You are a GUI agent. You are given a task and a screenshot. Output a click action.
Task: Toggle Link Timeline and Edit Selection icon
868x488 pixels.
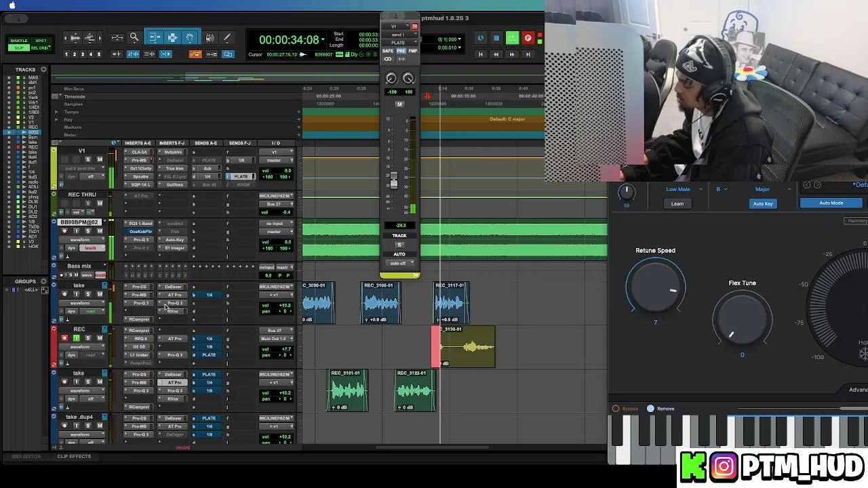coord(134,54)
